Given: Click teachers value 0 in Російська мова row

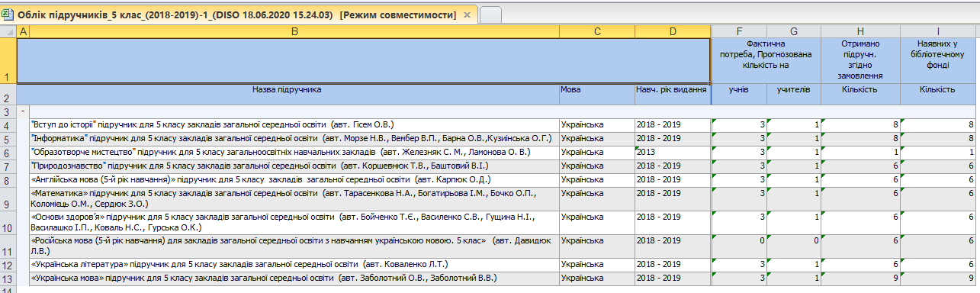Looking at the screenshot, I should (x=794, y=246).
